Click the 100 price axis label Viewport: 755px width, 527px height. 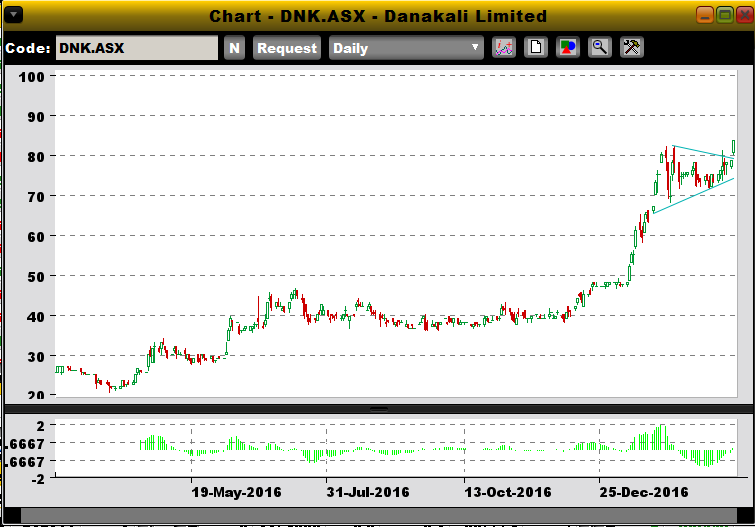click(x=31, y=77)
